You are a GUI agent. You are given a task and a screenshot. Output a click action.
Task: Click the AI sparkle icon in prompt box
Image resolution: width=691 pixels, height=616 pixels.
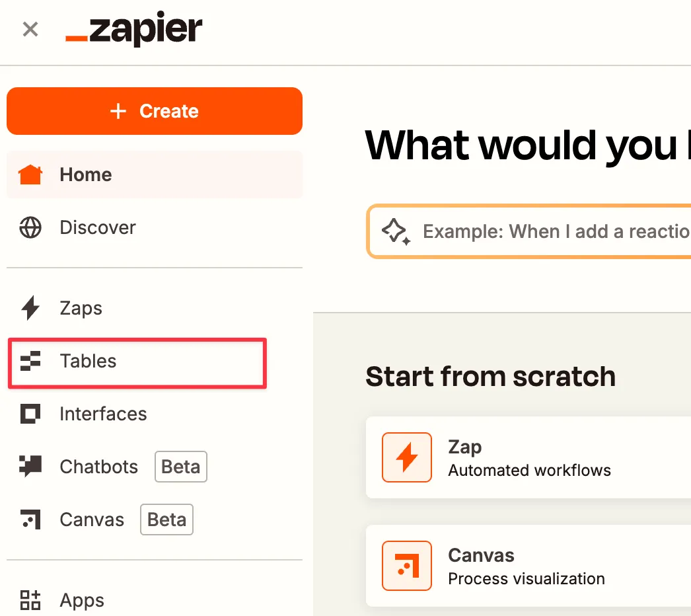[396, 231]
